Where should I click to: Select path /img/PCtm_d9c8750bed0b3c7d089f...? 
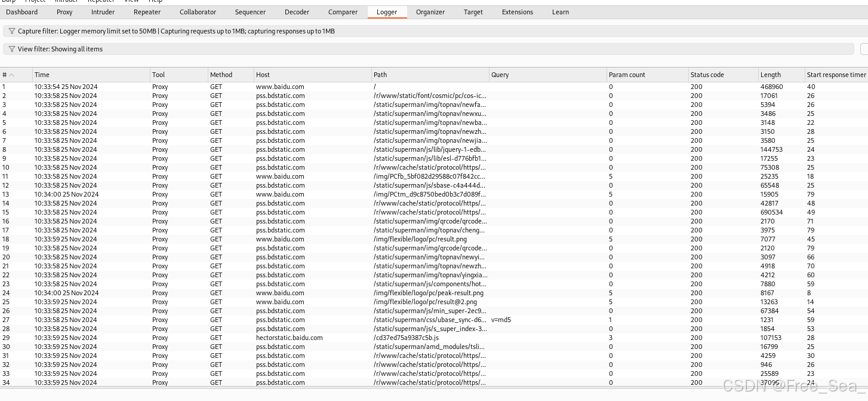(430, 194)
